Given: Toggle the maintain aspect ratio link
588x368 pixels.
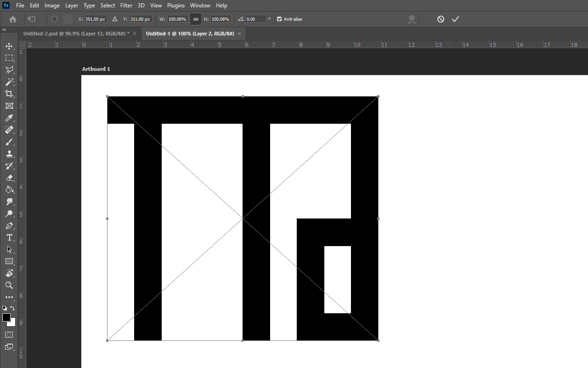Looking at the screenshot, I should (196, 19).
